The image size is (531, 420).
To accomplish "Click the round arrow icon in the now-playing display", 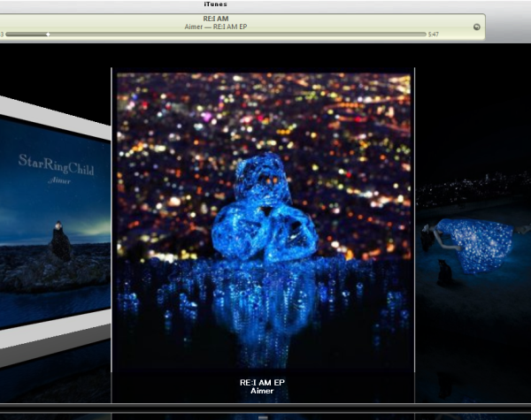I will [476, 27].
